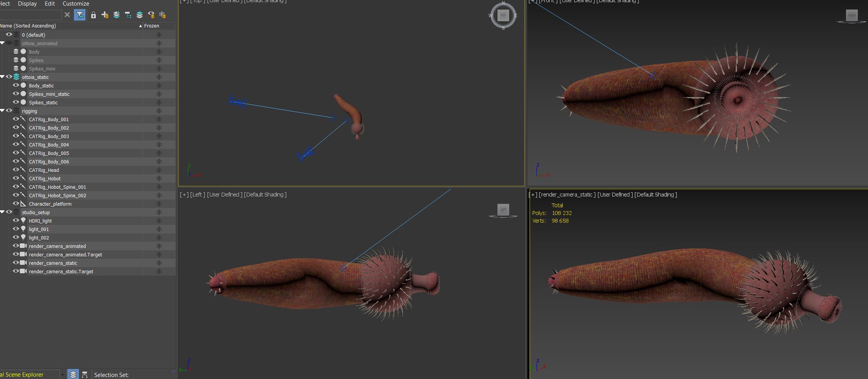The width and height of the screenshot is (868, 379).
Task: Click the lock cell edits padlock icon
Action: (93, 15)
